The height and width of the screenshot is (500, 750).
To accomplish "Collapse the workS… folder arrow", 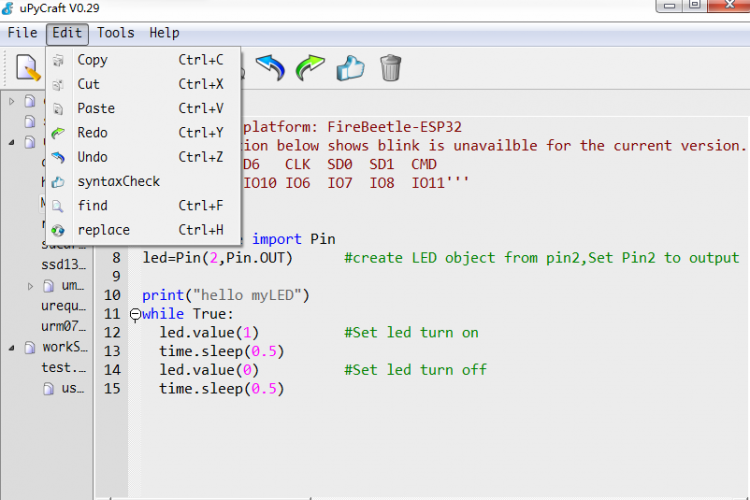I will click(x=11, y=348).
